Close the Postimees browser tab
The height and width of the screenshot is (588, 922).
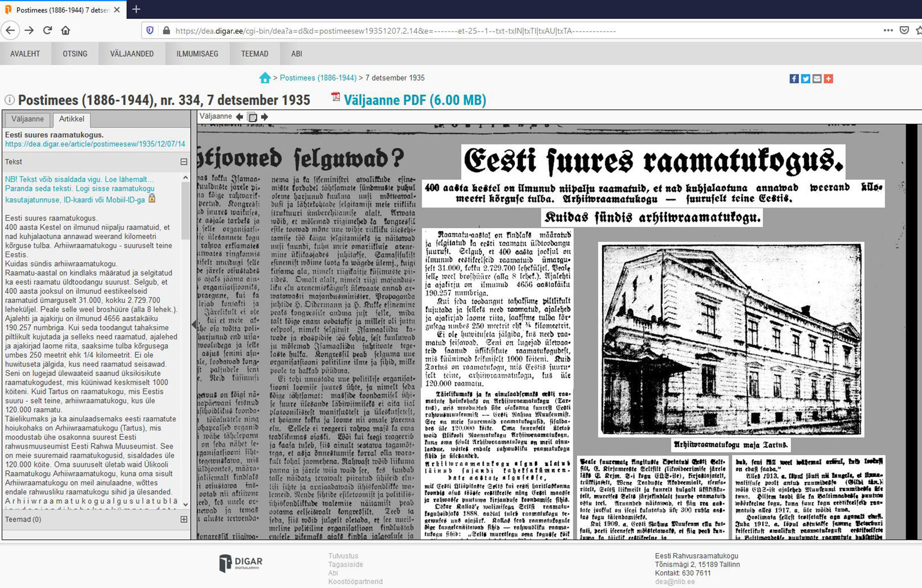117,10
